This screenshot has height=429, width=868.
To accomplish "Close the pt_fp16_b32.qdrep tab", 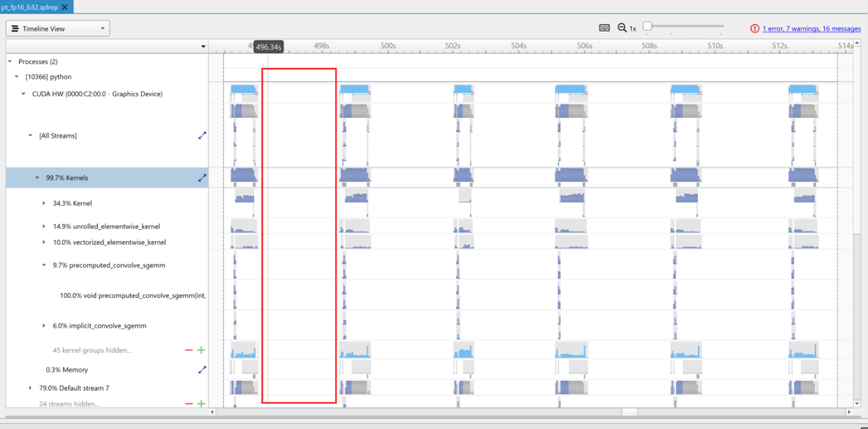I will [65, 7].
